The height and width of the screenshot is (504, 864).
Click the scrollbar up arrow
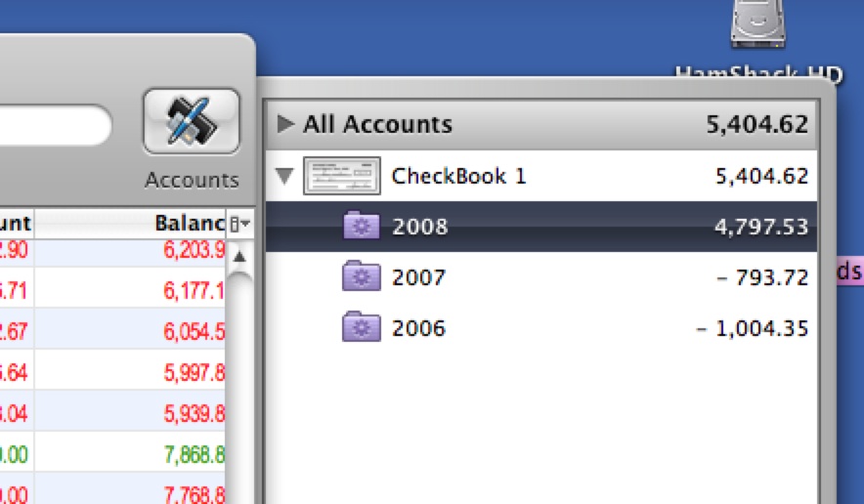click(239, 256)
